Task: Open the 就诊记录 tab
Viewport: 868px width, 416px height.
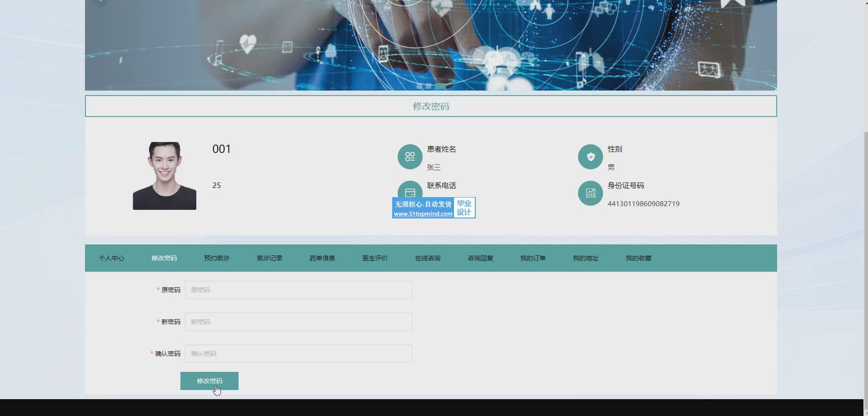Action: (269, 258)
